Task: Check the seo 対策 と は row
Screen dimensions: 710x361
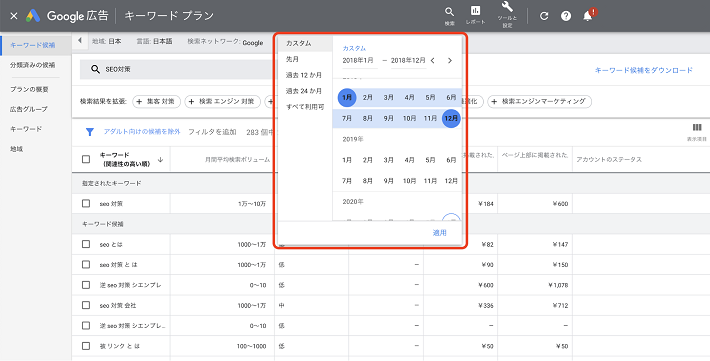Action: (x=86, y=265)
